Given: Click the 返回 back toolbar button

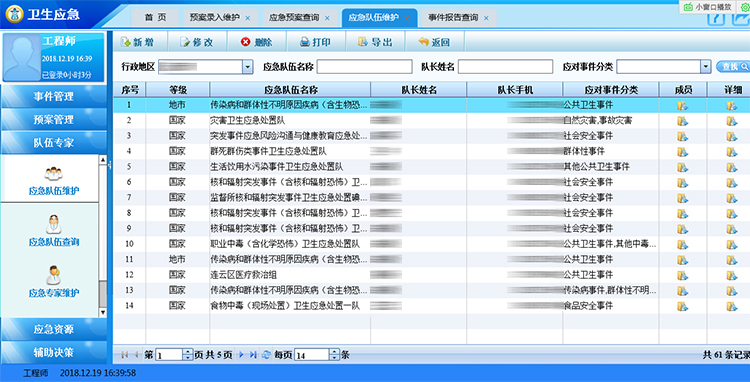Looking at the screenshot, I should (434, 42).
